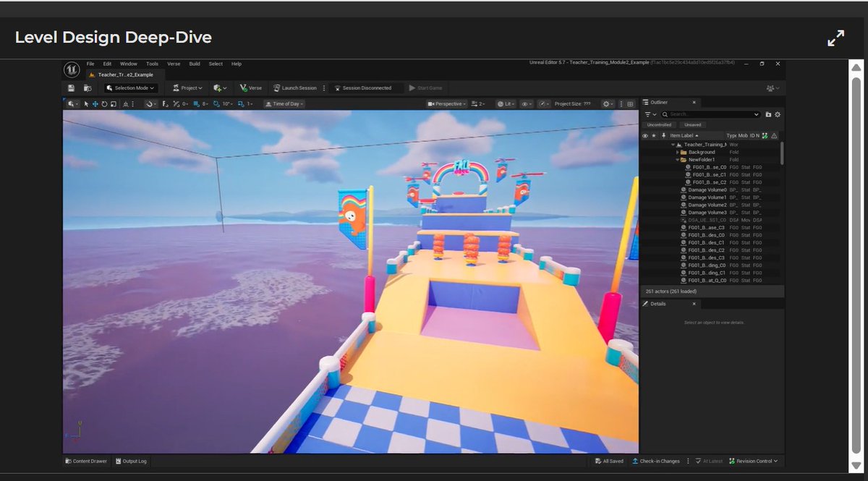Select the arrow selection tool in viewport toolbar

pos(86,103)
